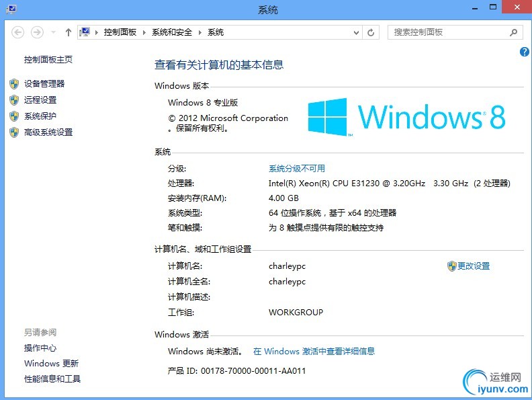Click 64 位操作系统 system type text

(x=332, y=213)
